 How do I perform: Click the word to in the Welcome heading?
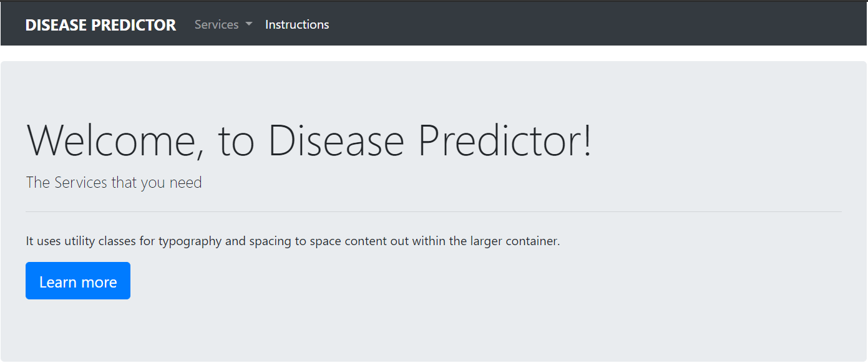tap(237, 142)
